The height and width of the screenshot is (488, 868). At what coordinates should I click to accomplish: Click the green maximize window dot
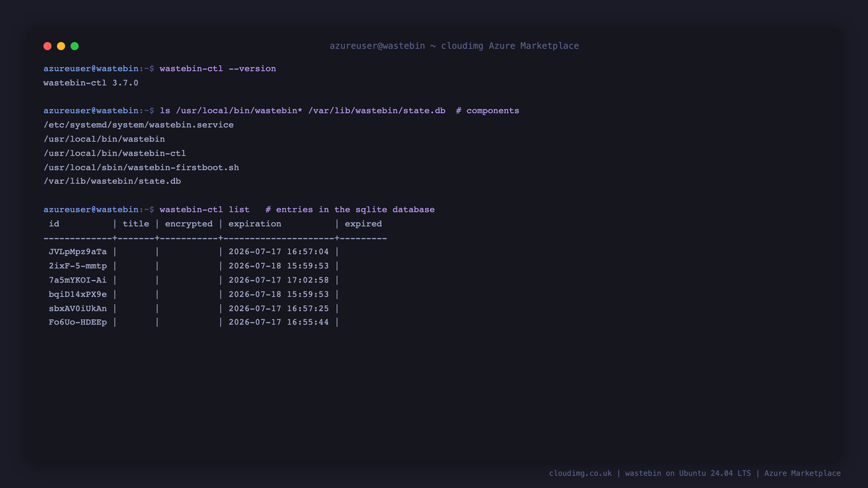tap(75, 46)
